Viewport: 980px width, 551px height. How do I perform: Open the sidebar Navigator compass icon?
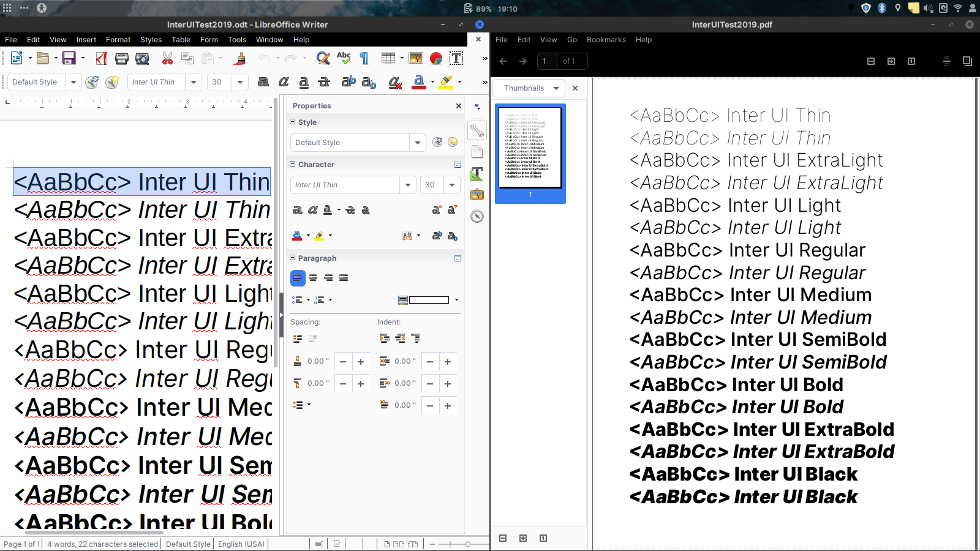[x=477, y=216]
